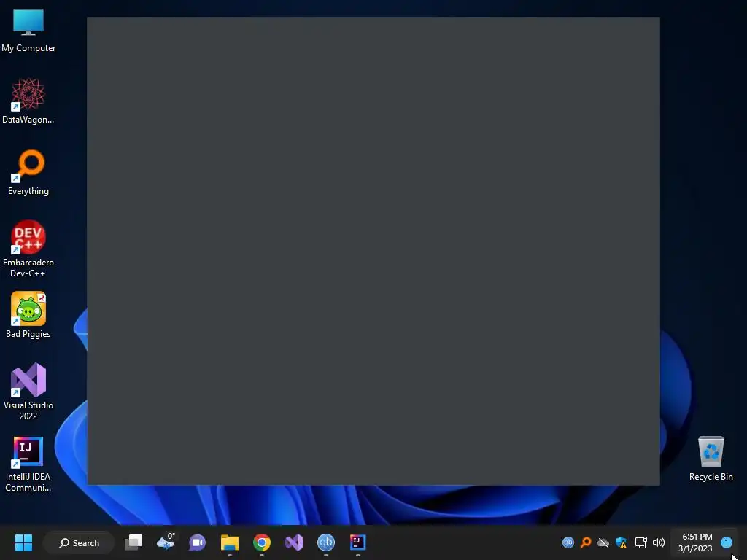Image resolution: width=747 pixels, height=560 pixels.
Task: Select the DataWagon desktop shortcut
Action: pyautogui.click(x=28, y=101)
